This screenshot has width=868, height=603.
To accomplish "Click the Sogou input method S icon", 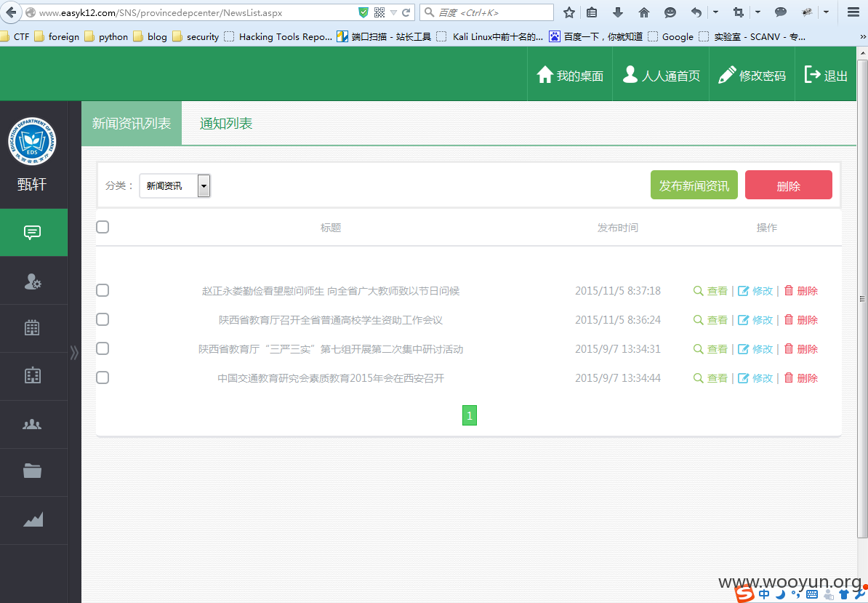I will tap(744, 594).
